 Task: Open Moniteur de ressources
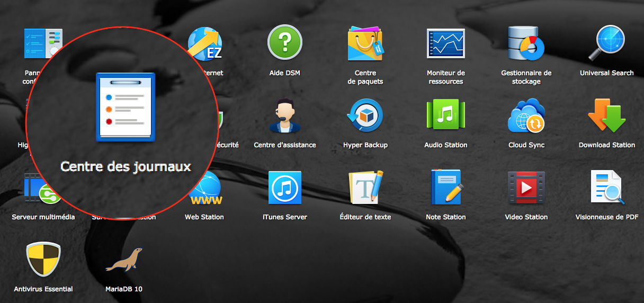coord(445,44)
